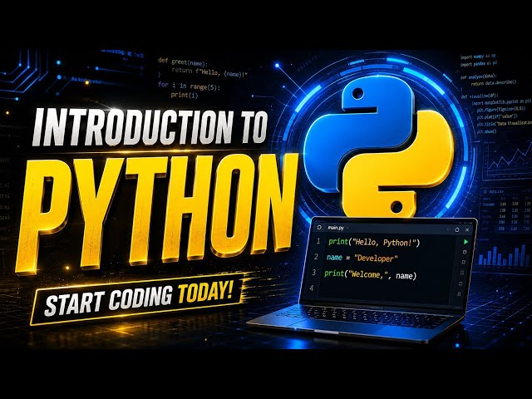
Task: Click the "return data.describe()" code line
Action: click(494, 83)
